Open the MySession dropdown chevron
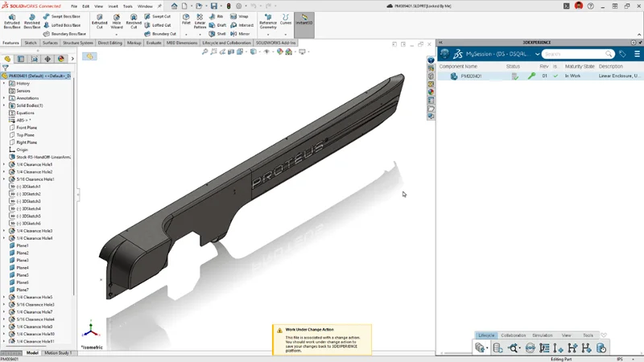This screenshot has width=644, height=362. coord(538,54)
